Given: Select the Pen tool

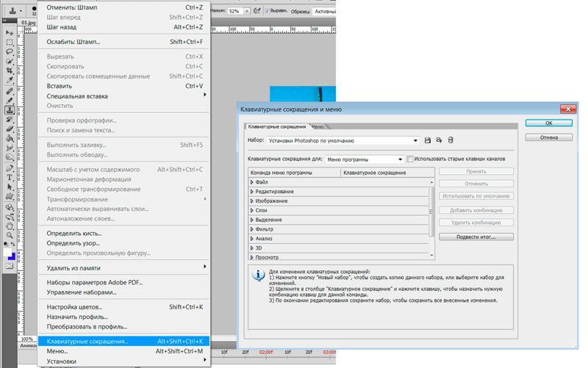Looking at the screenshot, I should 10,168.
